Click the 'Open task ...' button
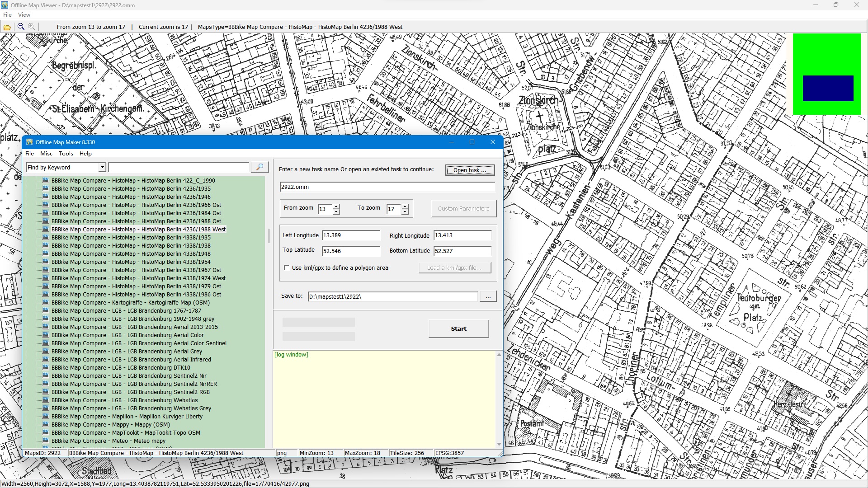Viewport: 868px width, 488px height. [x=470, y=170]
